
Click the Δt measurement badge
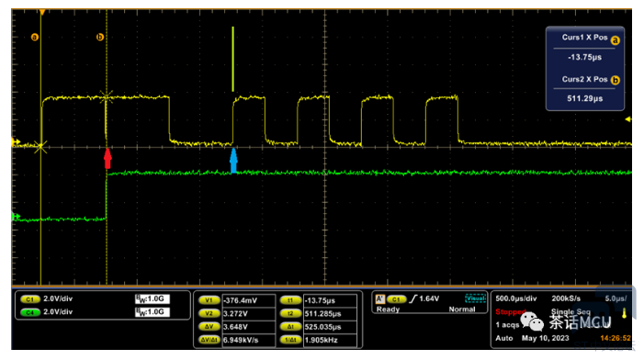point(290,327)
